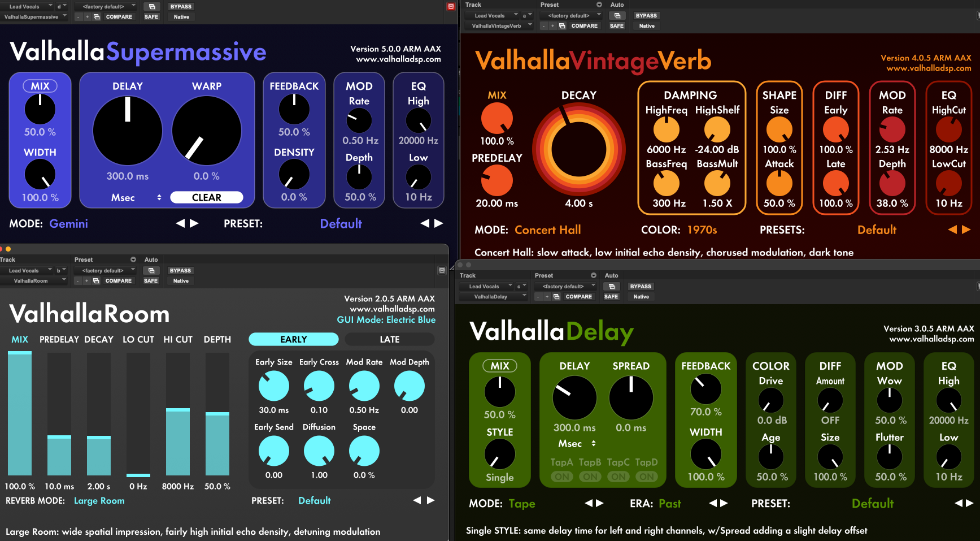Click the SPREAD knob in ValhallaDelay

(631, 398)
